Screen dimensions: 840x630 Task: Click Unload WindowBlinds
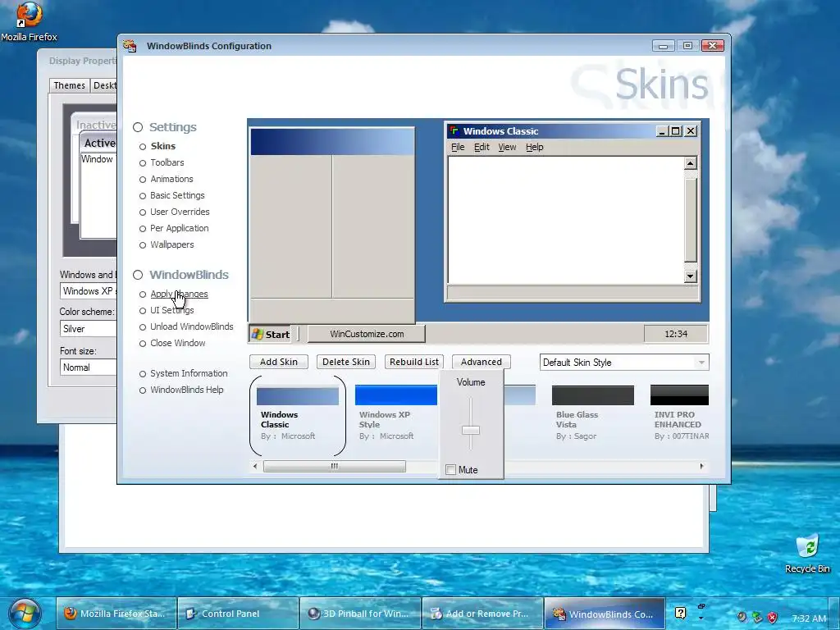pos(192,326)
